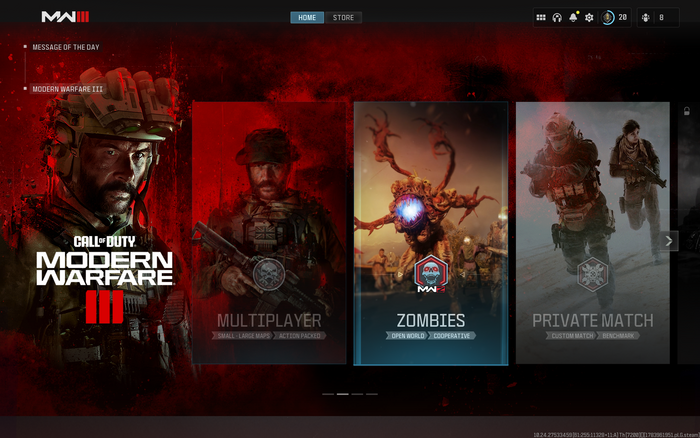Click the build version string
This screenshot has width=700, height=438.
pos(616,434)
